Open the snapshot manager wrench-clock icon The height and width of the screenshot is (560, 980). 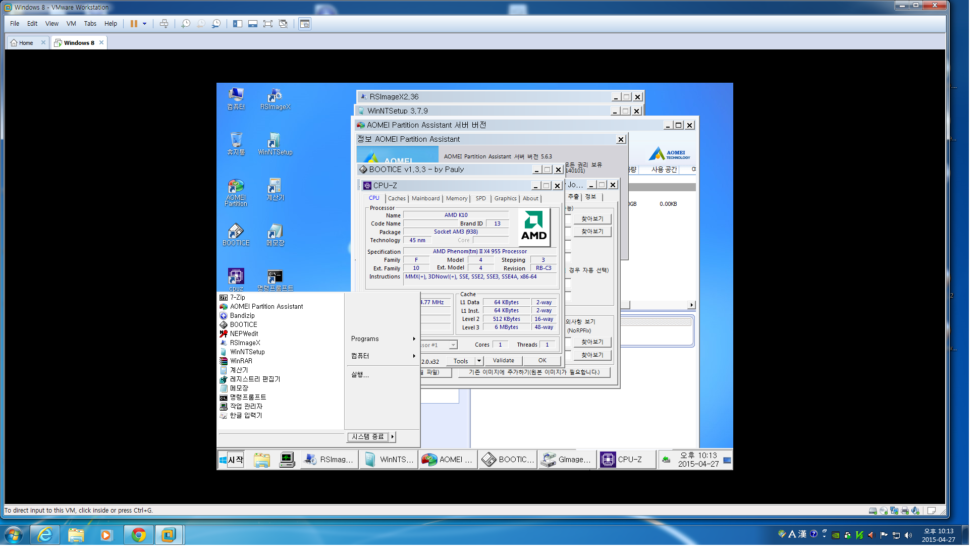[216, 24]
